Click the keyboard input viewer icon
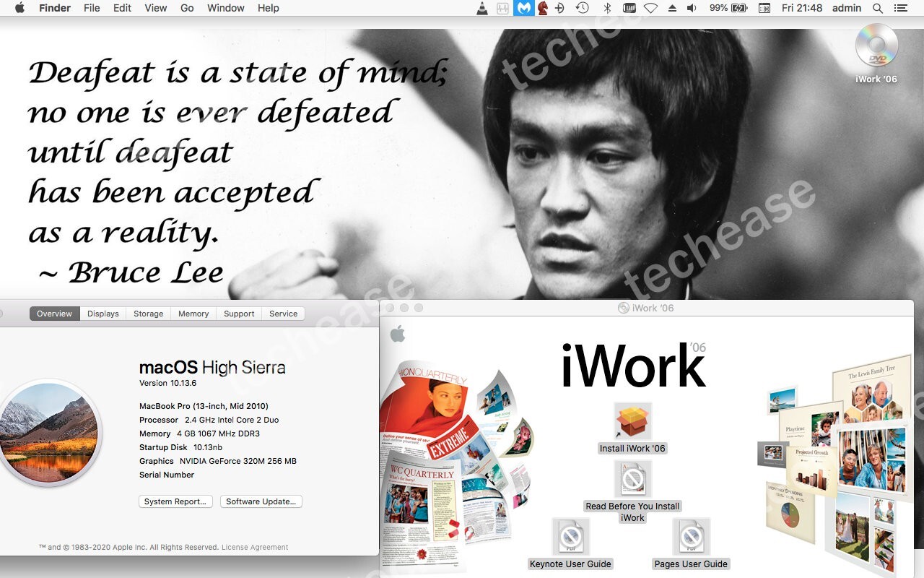 [764, 8]
